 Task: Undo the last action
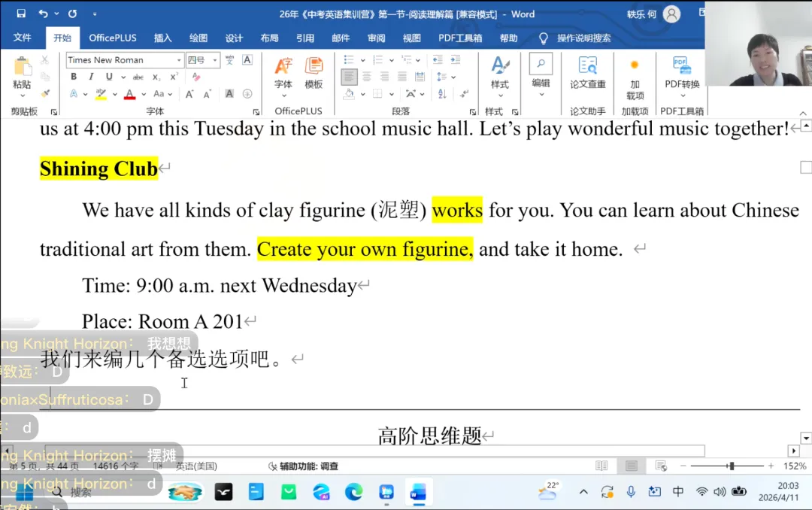43,14
